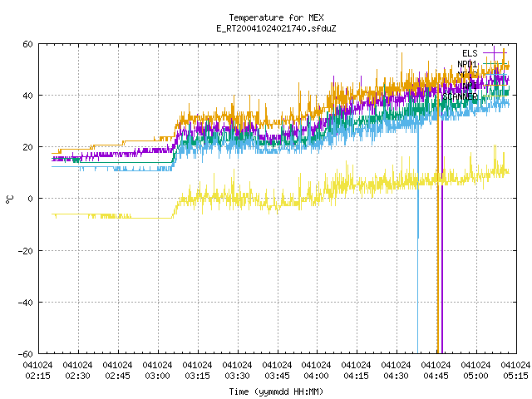
Task: Click the purple ELS legend line sample
Action: (495, 53)
